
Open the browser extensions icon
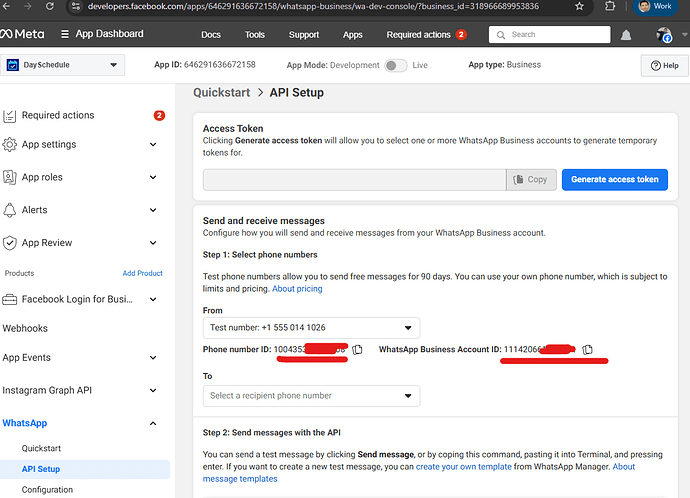(610, 6)
